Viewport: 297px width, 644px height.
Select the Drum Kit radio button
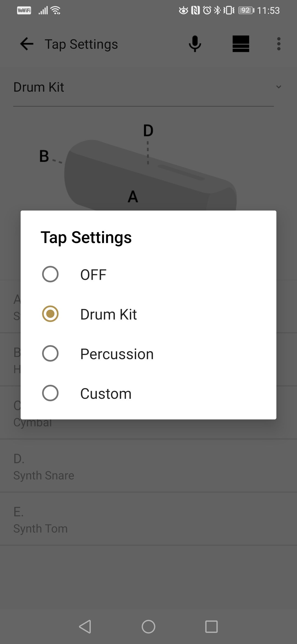pyautogui.click(x=50, y=314)
